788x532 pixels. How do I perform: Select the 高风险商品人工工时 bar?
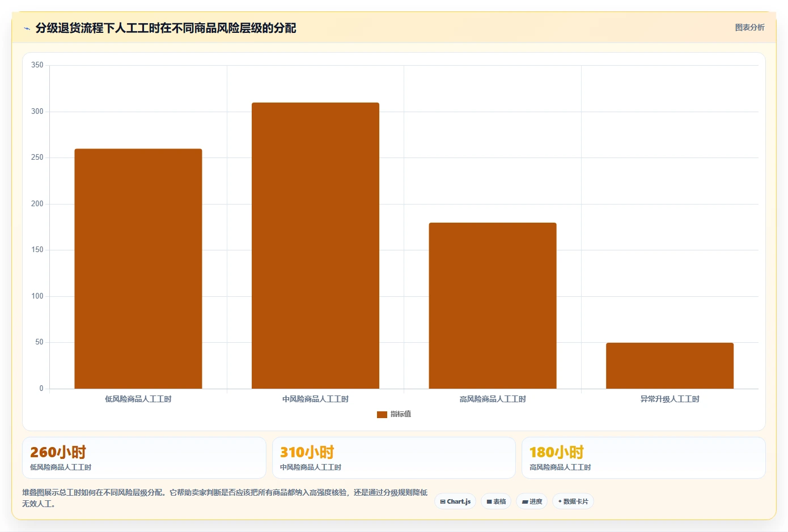coord(493,305)
